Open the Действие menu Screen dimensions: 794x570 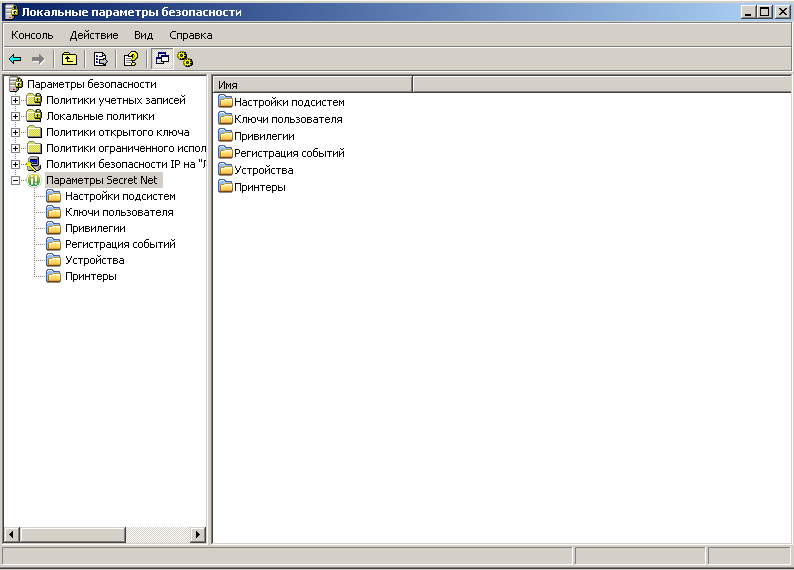tap(94, 35)
